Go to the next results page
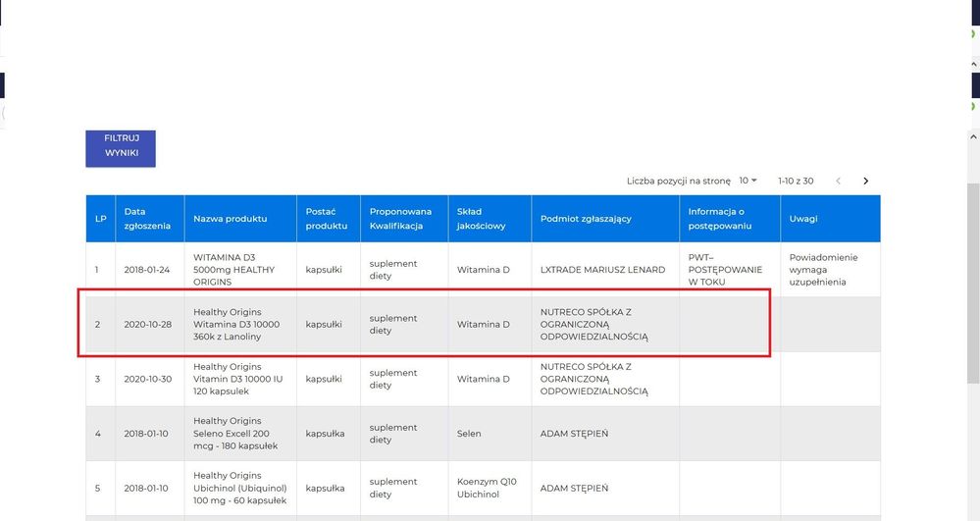980x521 pixels. [865, 181]
